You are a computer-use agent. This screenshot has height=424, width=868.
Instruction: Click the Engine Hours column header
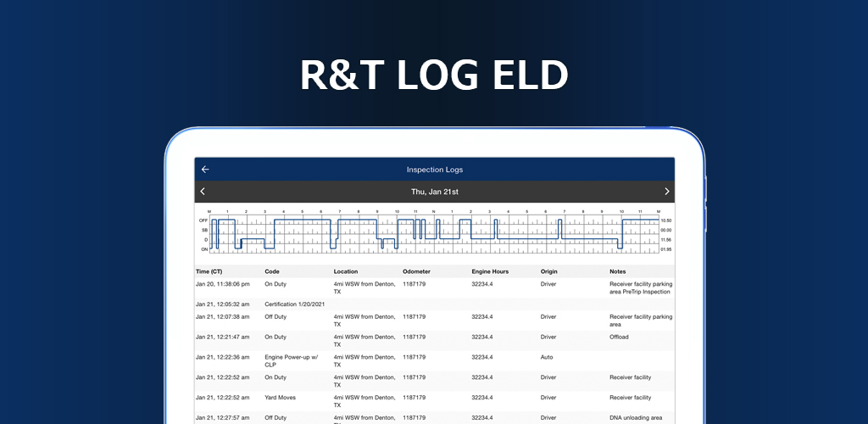490,271
